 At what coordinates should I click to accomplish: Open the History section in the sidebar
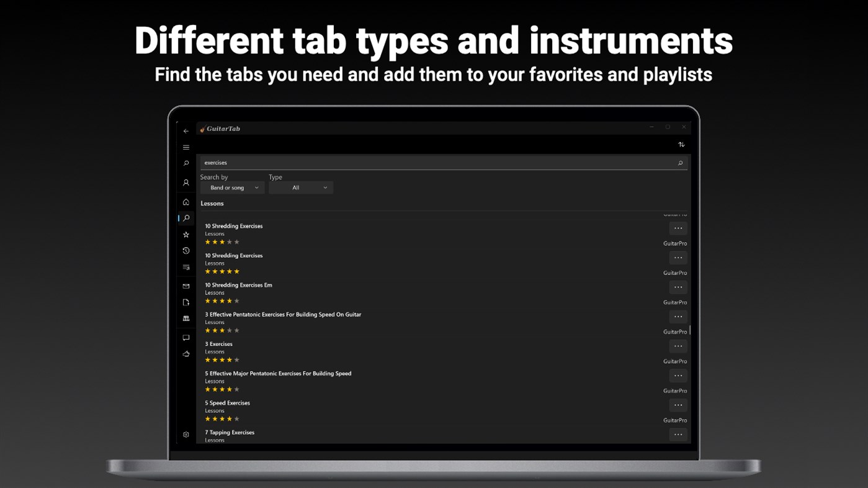click(186, 250)
